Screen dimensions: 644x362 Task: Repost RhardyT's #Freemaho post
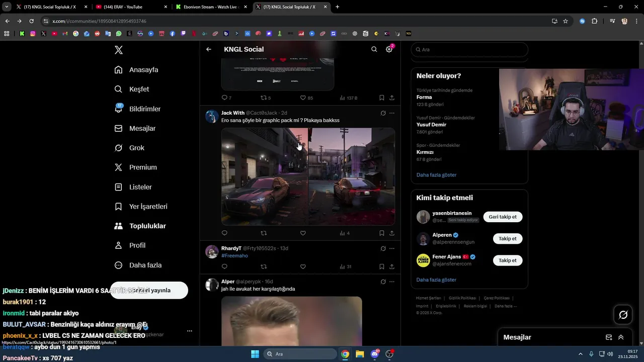[x=264, y=266]
